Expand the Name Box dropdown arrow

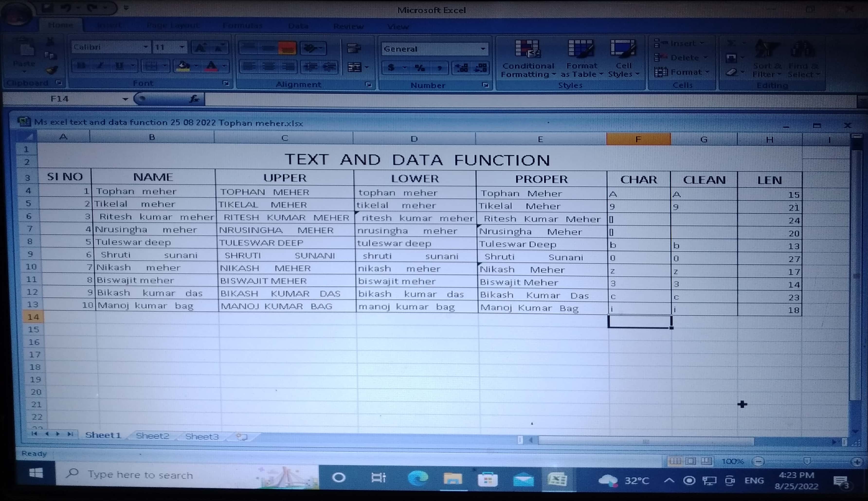(x=125, y=99)
